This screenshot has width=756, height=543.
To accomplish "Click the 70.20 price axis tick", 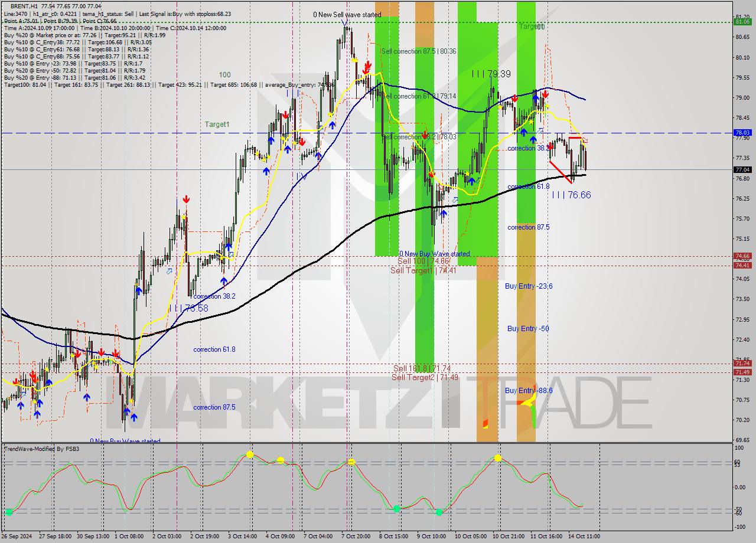I will (742, 420).
